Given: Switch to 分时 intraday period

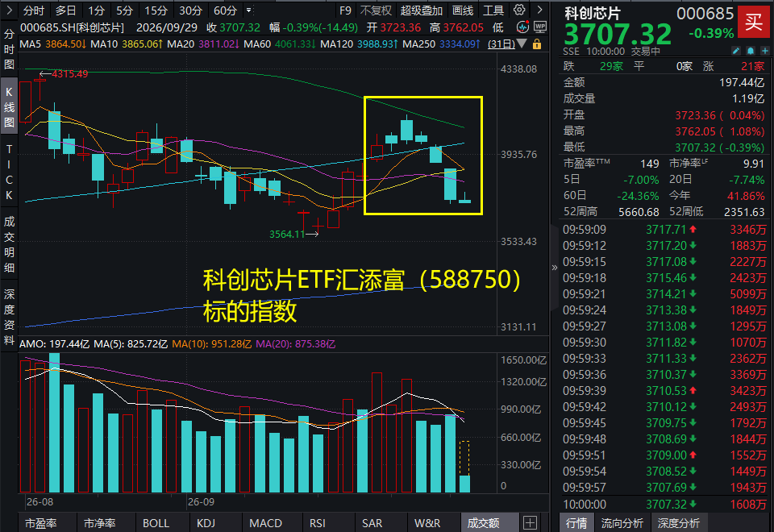Looking at the screenshot, I should (34, 10).
